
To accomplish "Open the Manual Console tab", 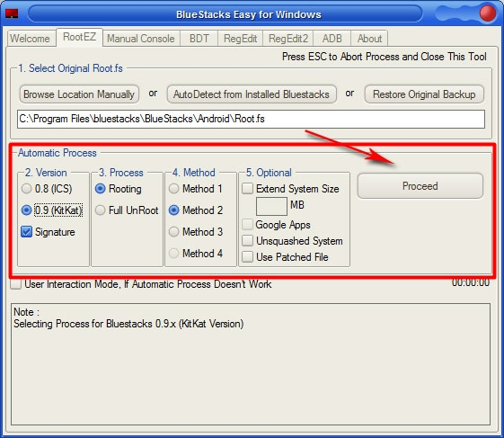I will 141,39.
